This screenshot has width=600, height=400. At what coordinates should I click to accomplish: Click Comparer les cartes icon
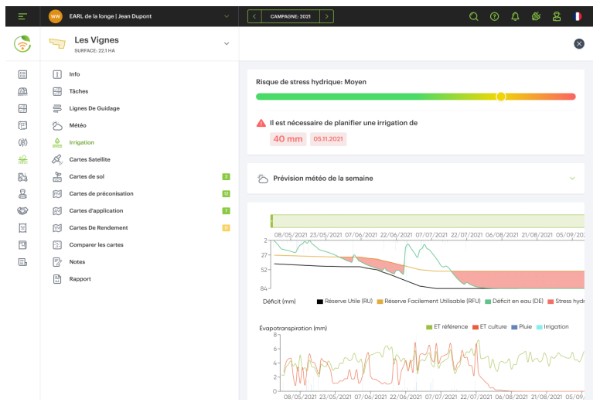point(57,245)
